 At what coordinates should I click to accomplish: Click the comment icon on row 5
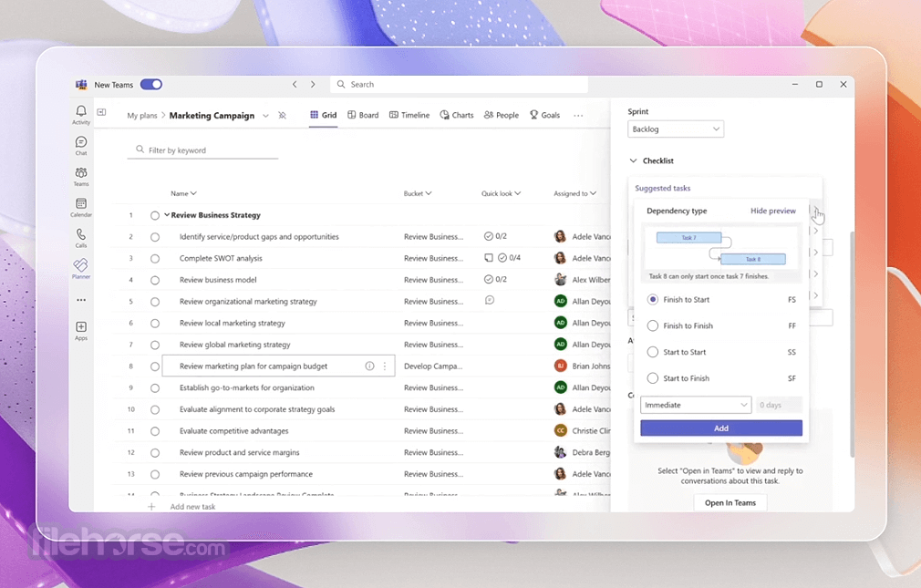[x=490, y=300]
